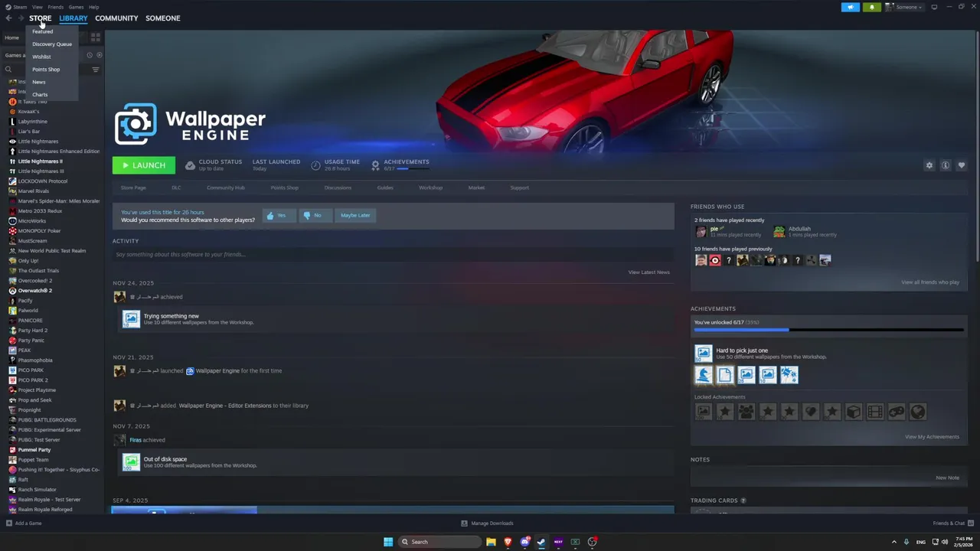Open Discord from taskbar
Viewport: 980px width, 551px height.
524,542
